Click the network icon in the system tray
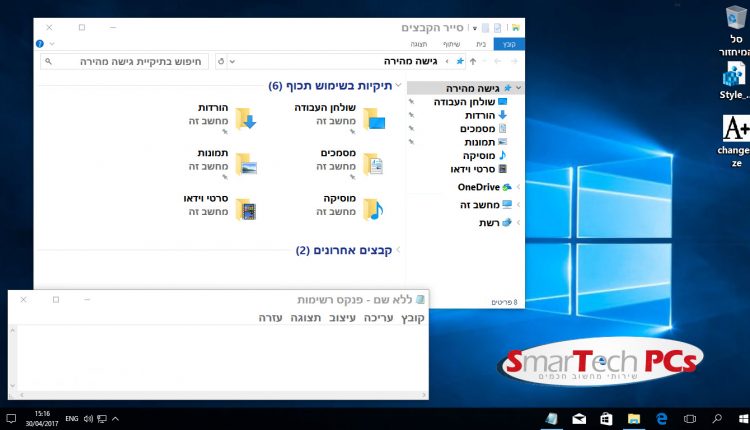The image size is (750, 430). click(102, 419)
